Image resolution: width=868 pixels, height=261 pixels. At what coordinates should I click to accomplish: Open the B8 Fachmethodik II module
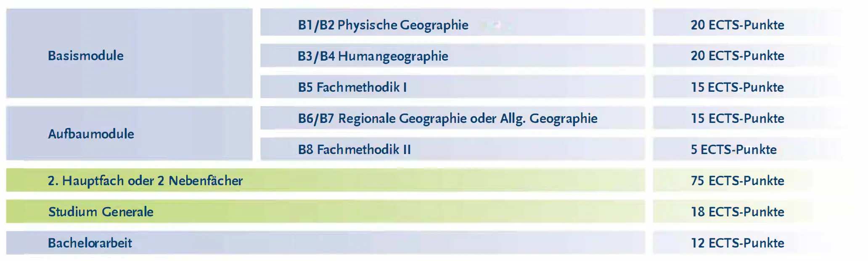click(354, 149)
